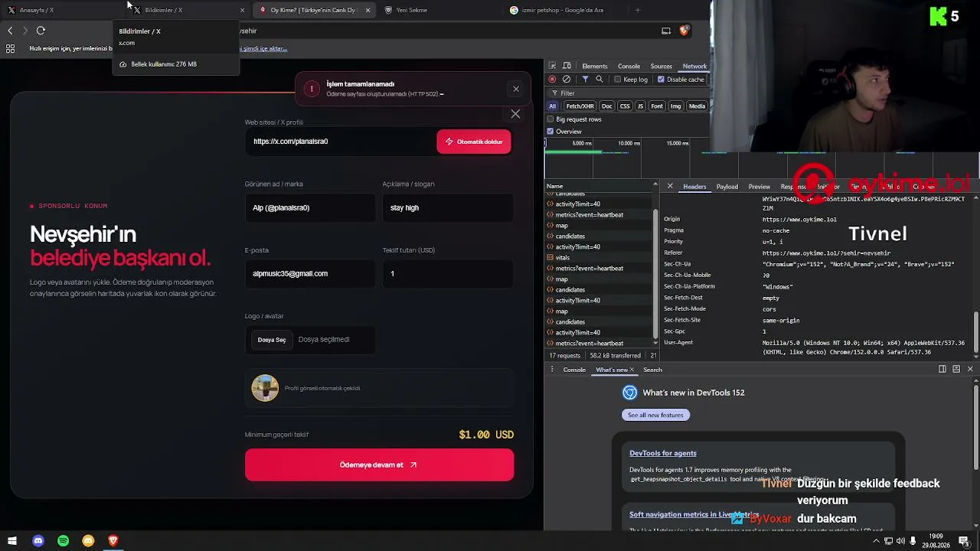Click the dock drawer side icon
Viewport: 980px width, 551px height.
point(942,369)
